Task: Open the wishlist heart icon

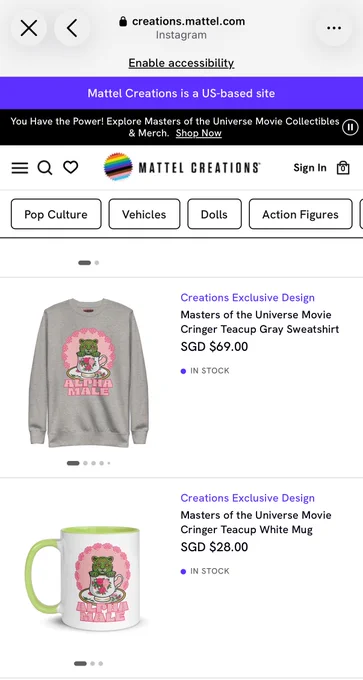Action: (71, 167)
